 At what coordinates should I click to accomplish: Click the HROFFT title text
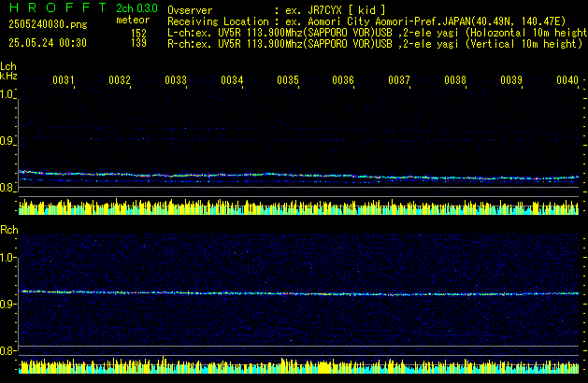tap(58, 7)
